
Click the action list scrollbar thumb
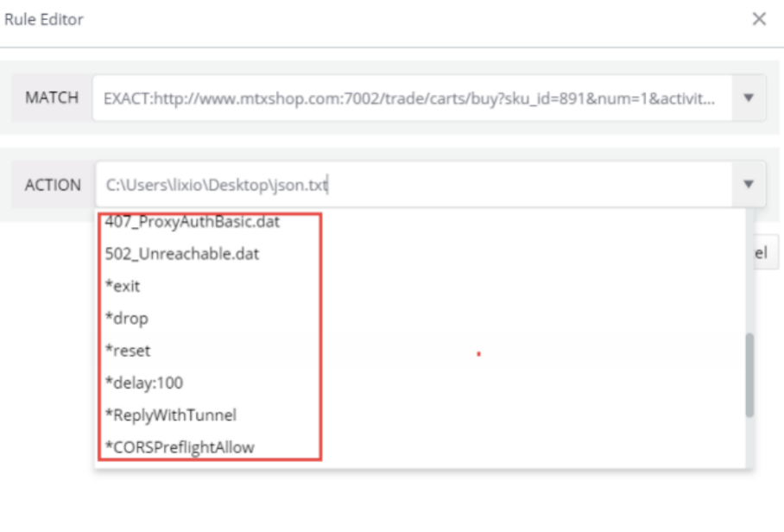pyautogui.click(x=749, y=375)
